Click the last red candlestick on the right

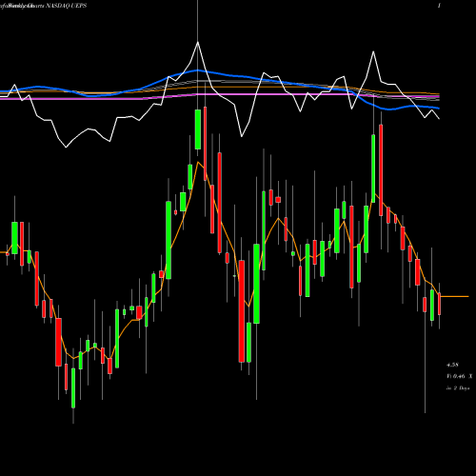440,304
